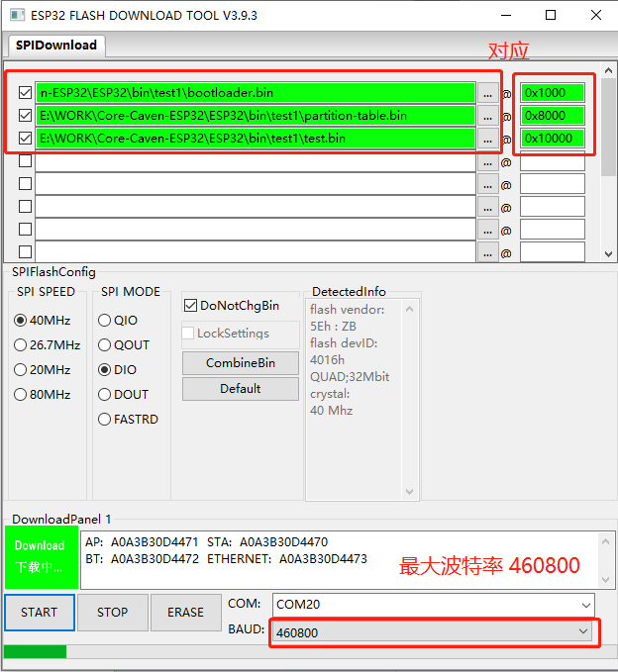Viewport: 618px width, 672px height.
Task: Maximize the Flash Download Tool window
Action: [551, 16]
